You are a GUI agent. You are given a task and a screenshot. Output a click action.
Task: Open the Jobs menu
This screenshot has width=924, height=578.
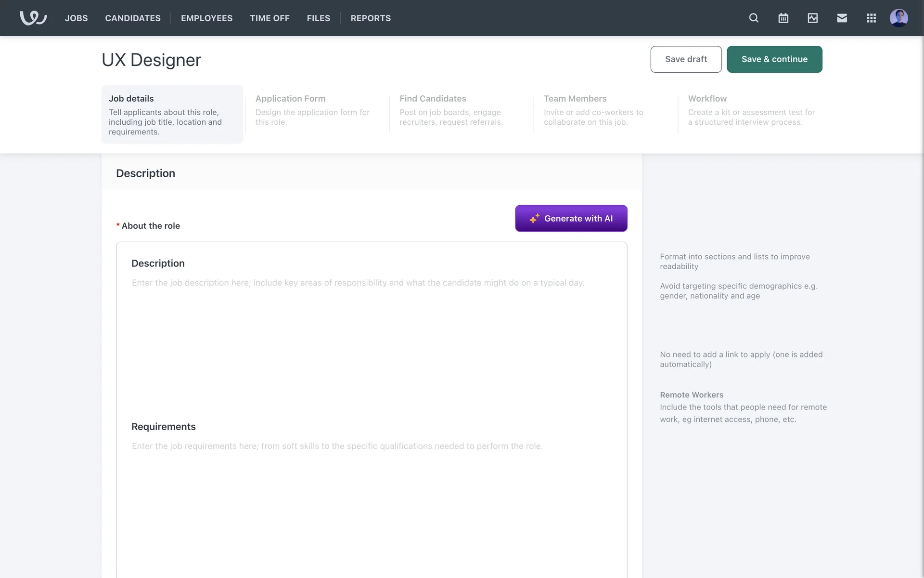76,18
